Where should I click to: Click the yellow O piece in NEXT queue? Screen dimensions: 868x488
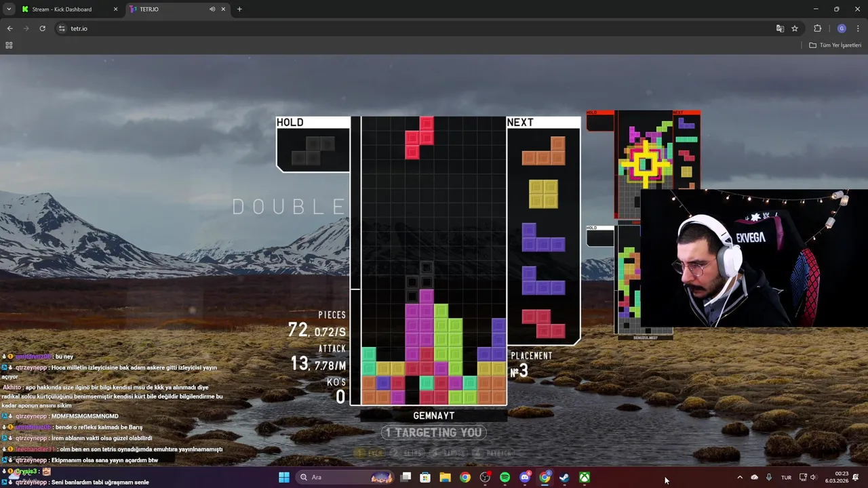pos(543,194)
